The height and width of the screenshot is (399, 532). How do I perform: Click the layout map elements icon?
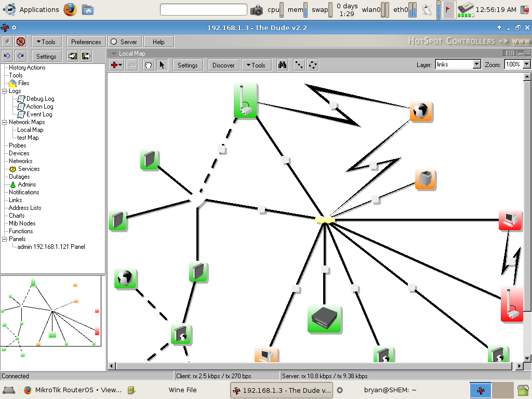click(299, 65)
